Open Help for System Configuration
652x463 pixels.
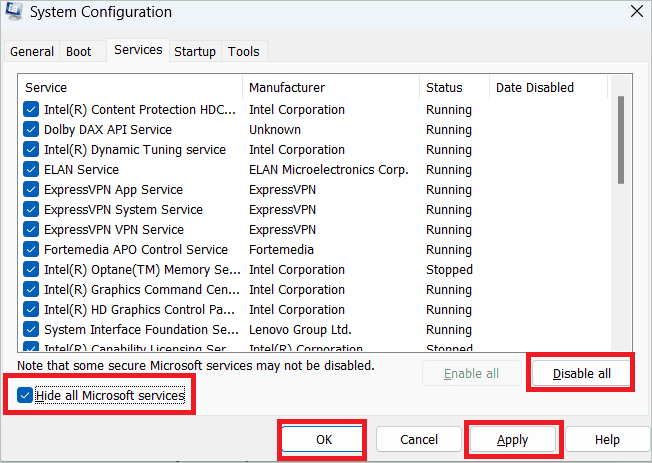607,439
